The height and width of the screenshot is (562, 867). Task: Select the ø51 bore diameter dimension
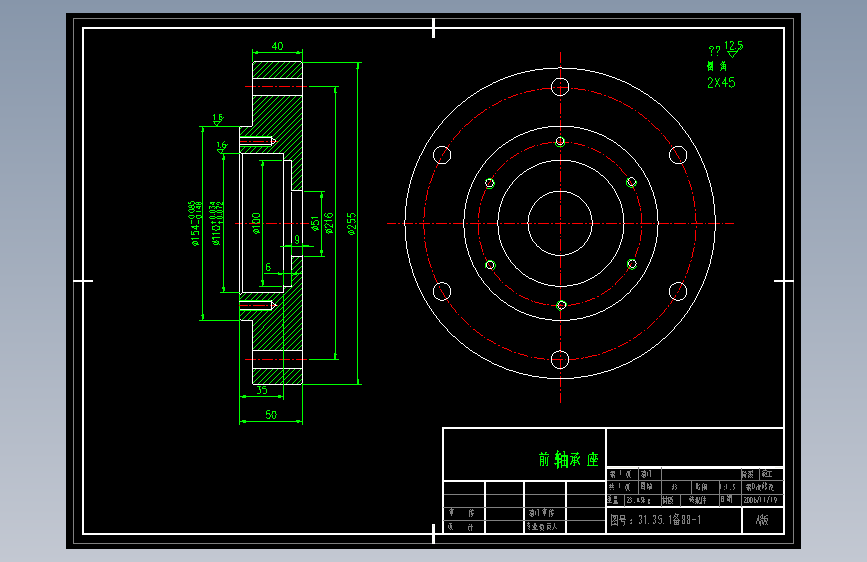315,223
